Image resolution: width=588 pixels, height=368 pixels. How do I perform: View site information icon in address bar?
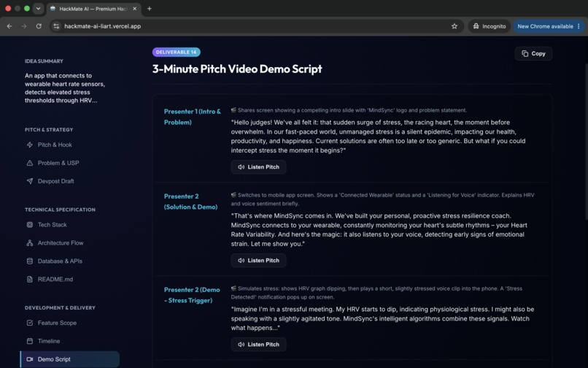click(56, 26)
